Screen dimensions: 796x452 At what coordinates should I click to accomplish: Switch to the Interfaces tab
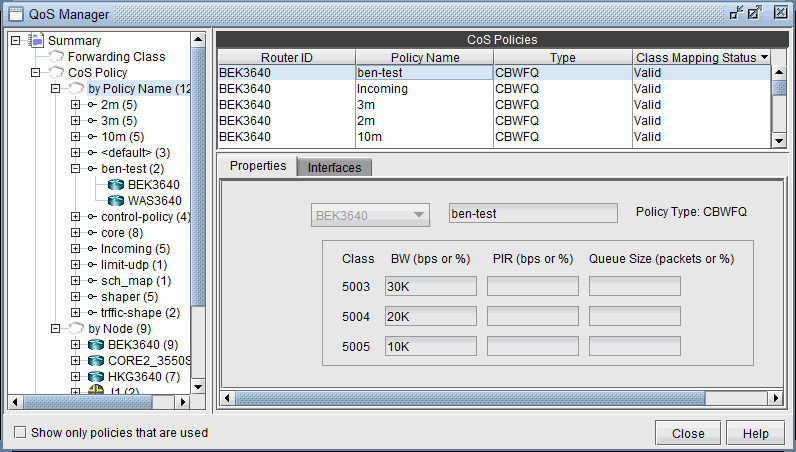(x=334, y=167)
